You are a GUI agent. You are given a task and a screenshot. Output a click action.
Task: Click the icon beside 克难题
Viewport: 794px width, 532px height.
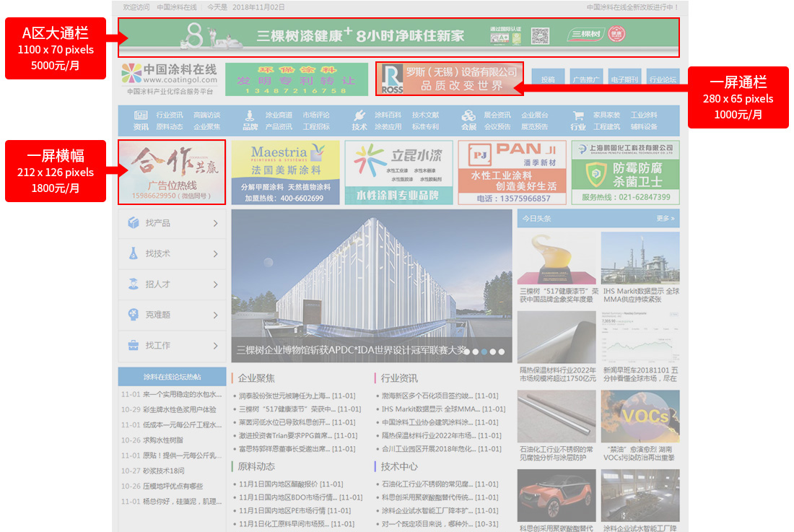(134, 315)
